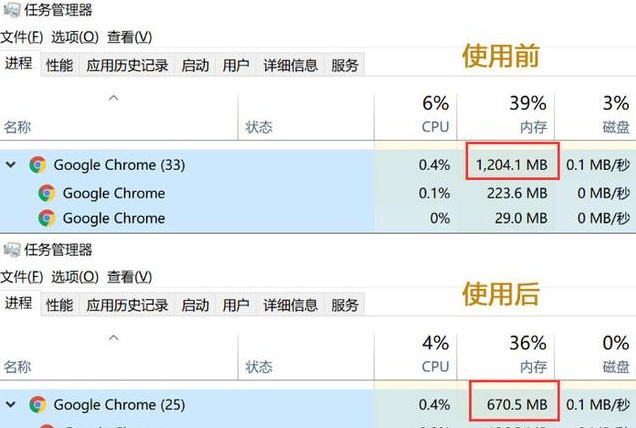Screen dimensions: 636x428
Task: Switch to the 性能 tab in top window
Action: coord(60,65)
